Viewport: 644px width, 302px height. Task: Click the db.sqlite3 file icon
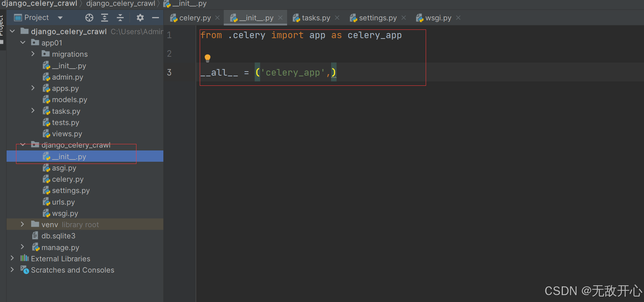coord(35,235)
